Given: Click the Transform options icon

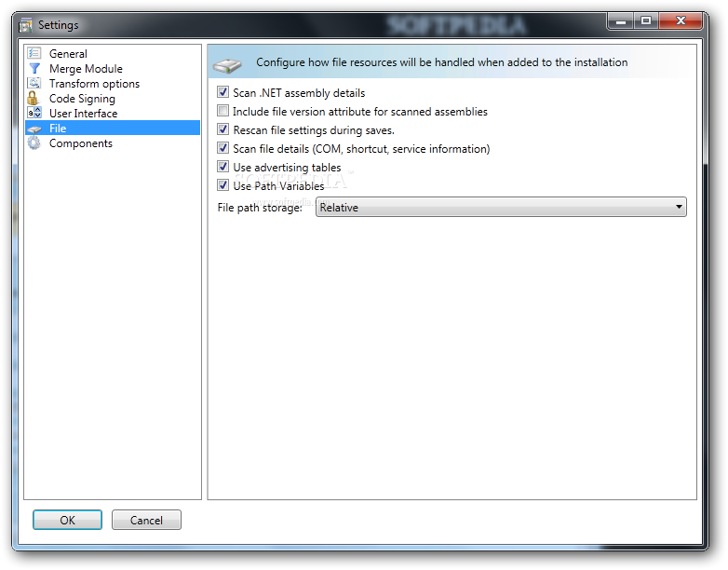Looking at the screenshot, I should click(34, 83).
